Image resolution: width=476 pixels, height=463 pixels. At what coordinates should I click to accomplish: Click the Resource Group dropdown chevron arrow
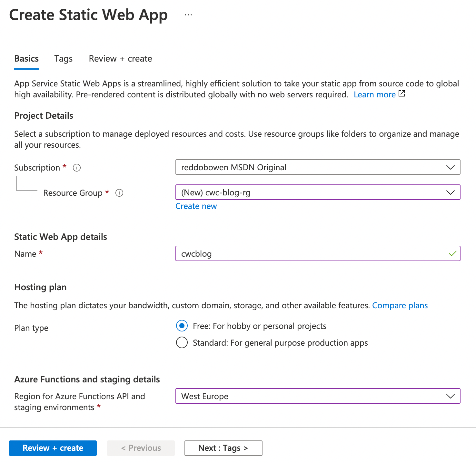point(451,192)
